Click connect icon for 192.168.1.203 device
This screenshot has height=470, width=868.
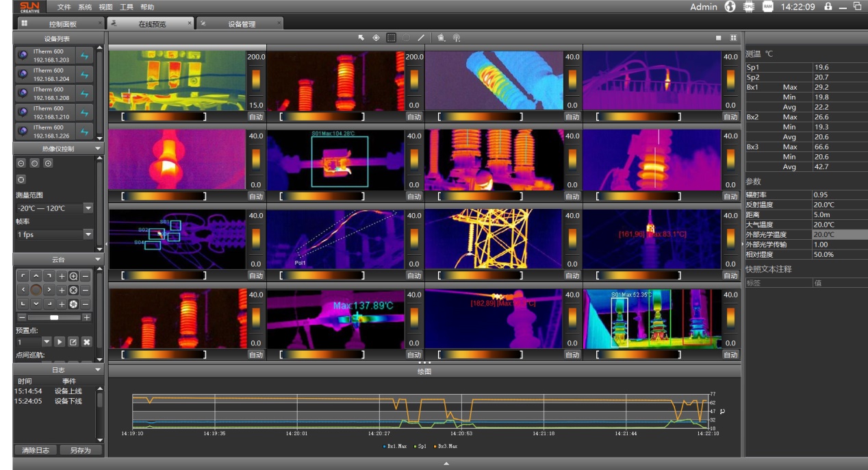click(x=85, y=55)
